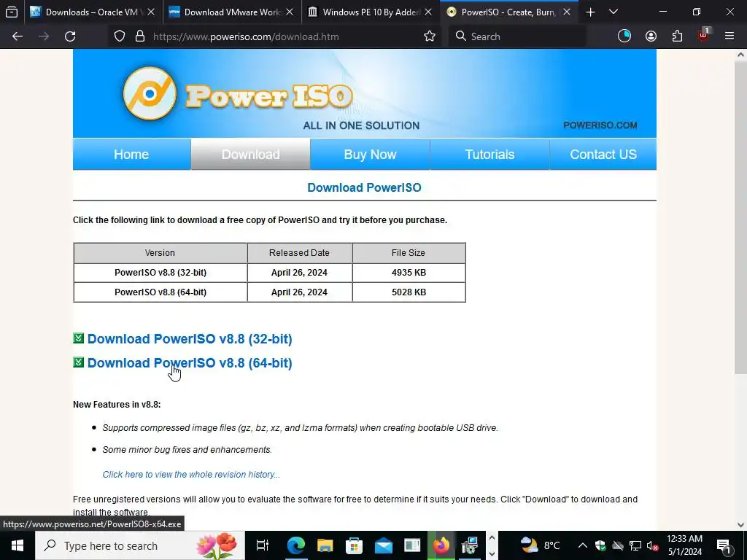Close the Downloads Oracle VM tab
The height and width of the screenshot is (560, 747).
coord(150,12)
